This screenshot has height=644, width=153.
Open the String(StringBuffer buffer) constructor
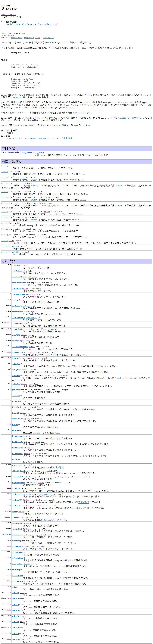[x=4, y=246]
